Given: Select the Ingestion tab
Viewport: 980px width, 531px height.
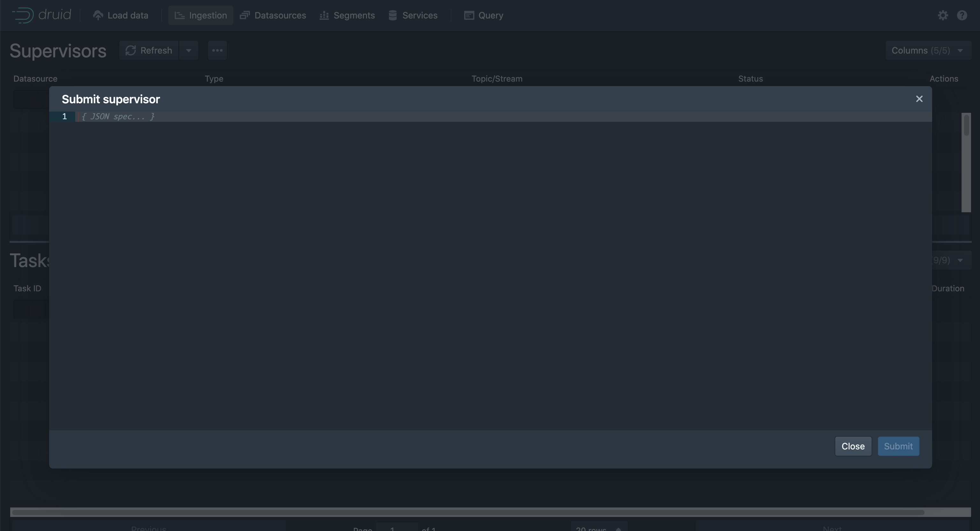Looking at the screenshot, I should (201, 15).
